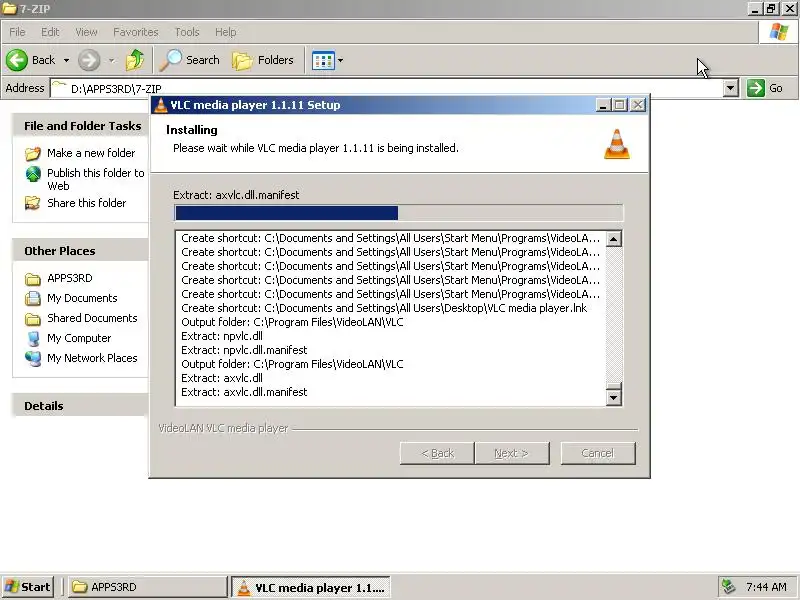Open the Shared Documents link
This screenshot has height=600, width=800.
[92, 318]
